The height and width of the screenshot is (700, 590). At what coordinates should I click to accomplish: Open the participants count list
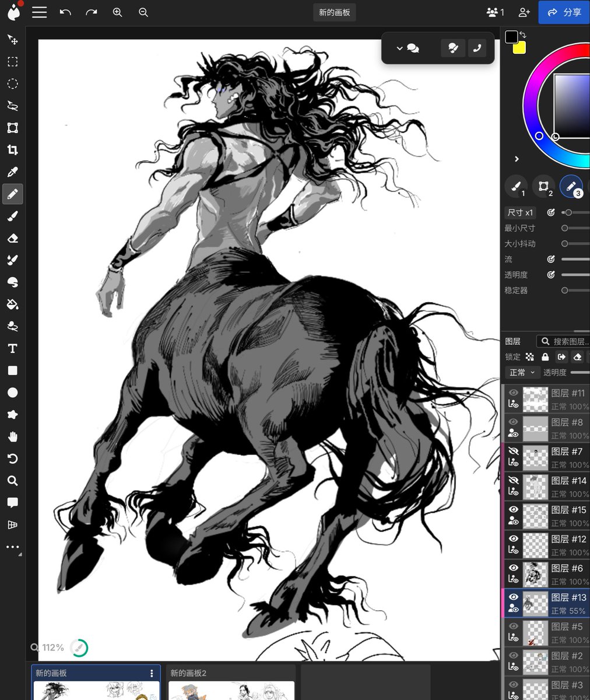pyautogui.click(x=496, y=12)
